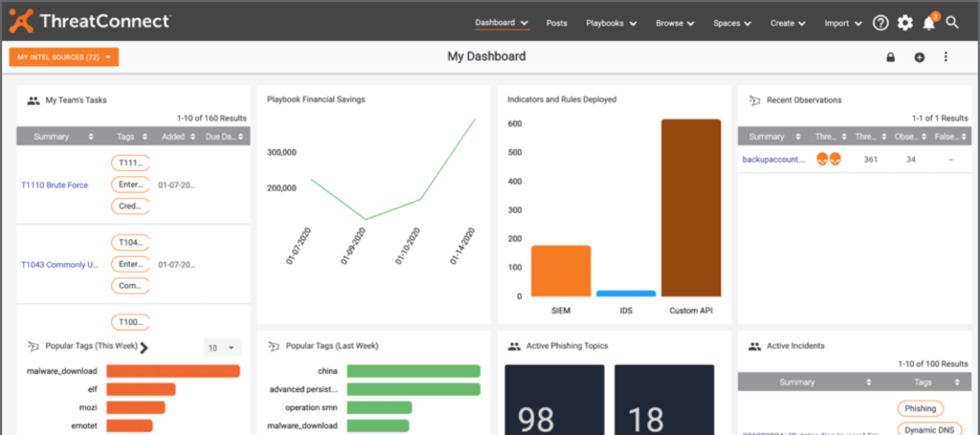980x435 pixels.
Task: Expand the Playbooks menu
Action: (612, 23)
